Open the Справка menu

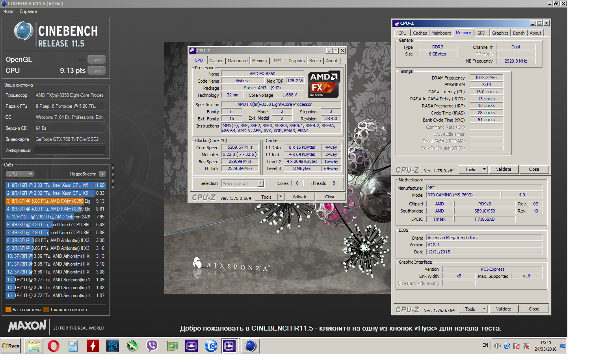(x=28, y=11)
